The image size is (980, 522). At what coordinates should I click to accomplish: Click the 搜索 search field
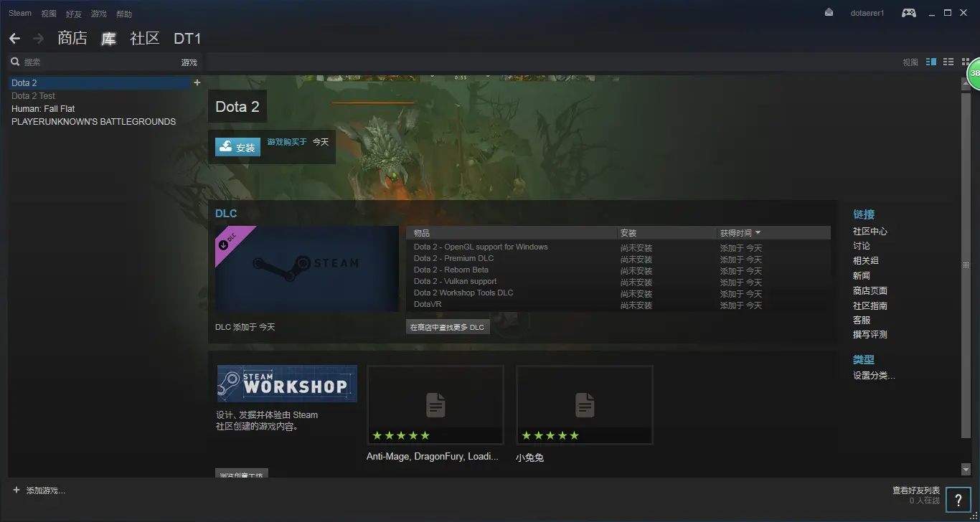click(100, 62)
